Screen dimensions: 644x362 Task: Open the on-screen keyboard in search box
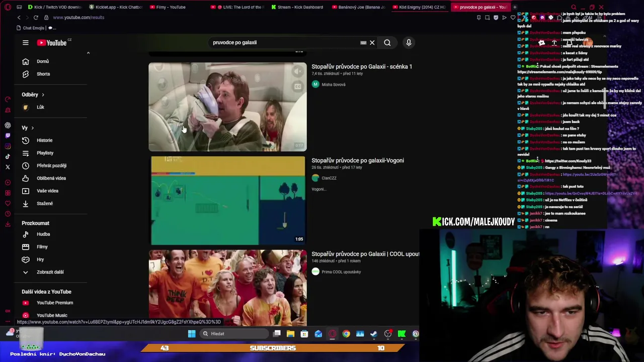[363, 43]
